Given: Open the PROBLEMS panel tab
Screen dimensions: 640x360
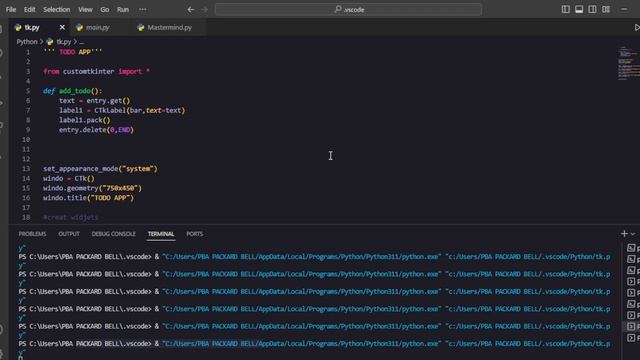Looking at the screenshot, I should point(32,234).
